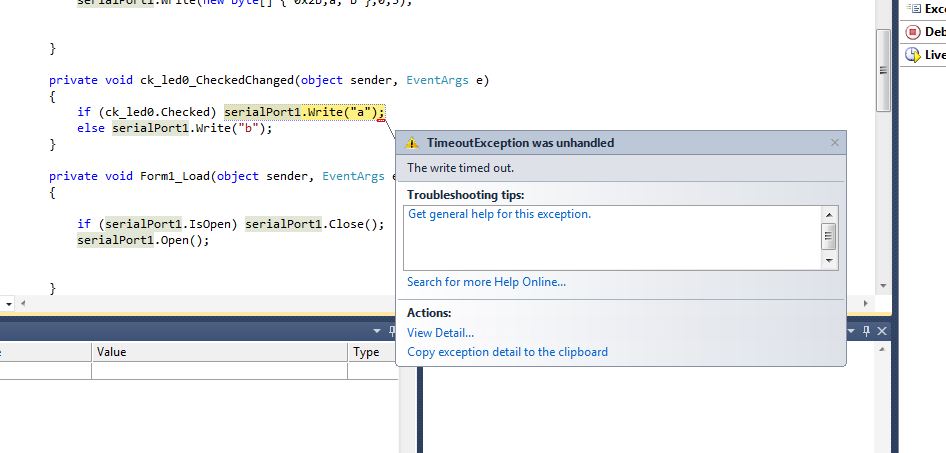Click 'The write timed out.' message
The height and width of the screenshot is (453, 946).
point(460,168)
